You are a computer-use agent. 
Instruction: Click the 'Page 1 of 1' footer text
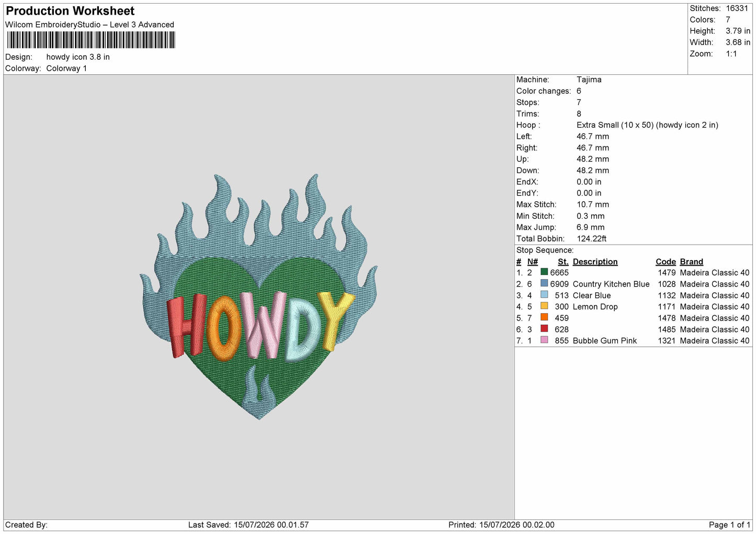click(x=729, y=525)
